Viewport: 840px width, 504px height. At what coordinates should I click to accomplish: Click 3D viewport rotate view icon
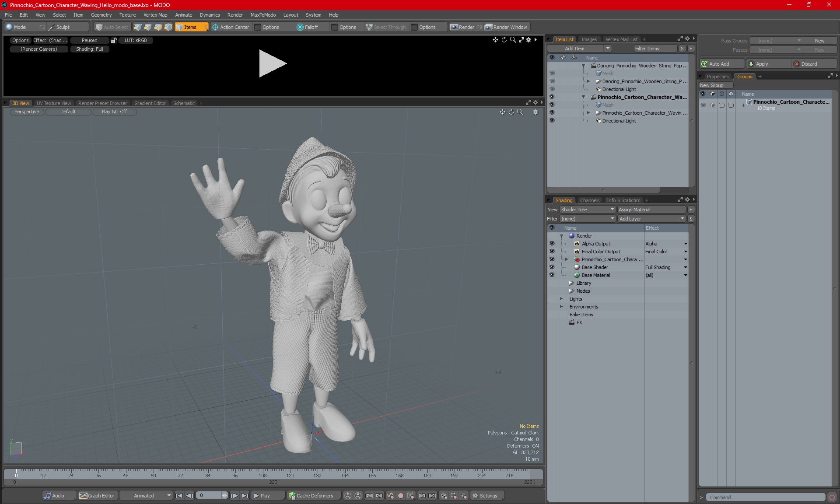(511, 112)
